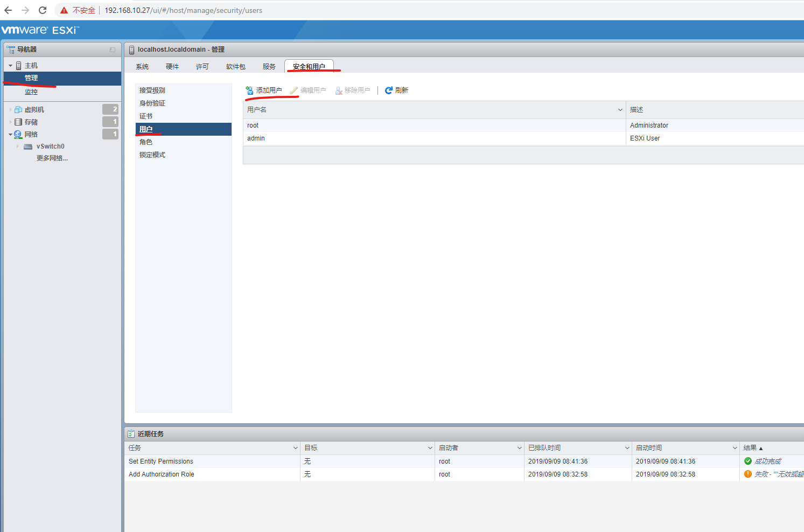The width and height of the screenshot is (804, 532).
Task: Click the 添加用户 button label
Action: pos(269,90)
